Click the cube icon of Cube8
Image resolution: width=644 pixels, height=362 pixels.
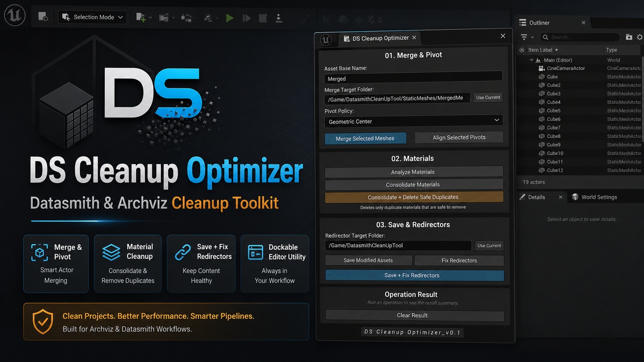tap(541, 136)
